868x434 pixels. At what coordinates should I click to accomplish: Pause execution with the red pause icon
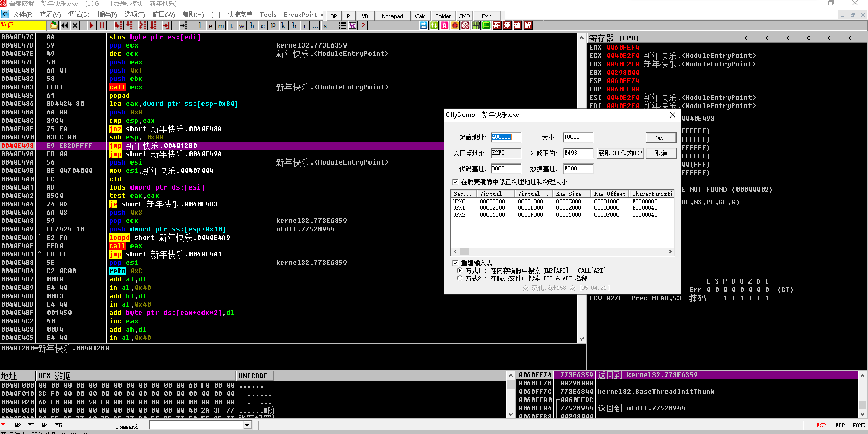pos(102,25)
